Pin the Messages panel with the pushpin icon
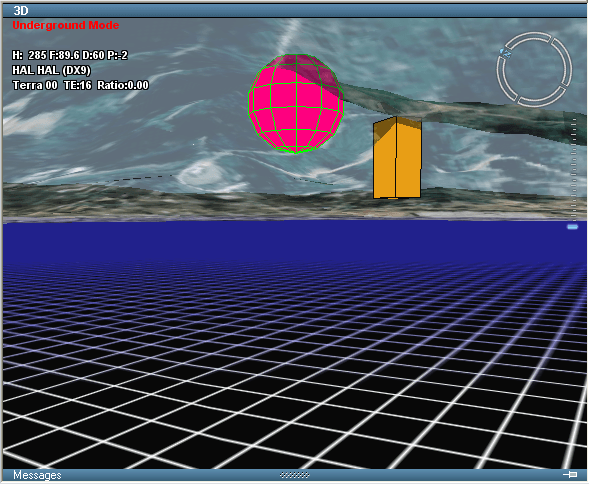Viewport: 589px width, 484px height. [570, 475]
